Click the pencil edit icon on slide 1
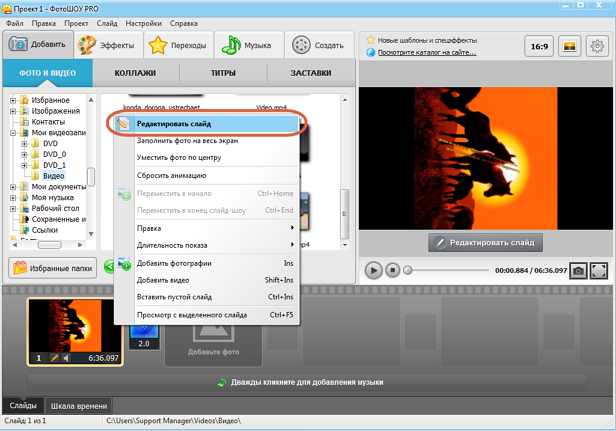The height and width of the screenshot is (431, 616). point(55,358)
